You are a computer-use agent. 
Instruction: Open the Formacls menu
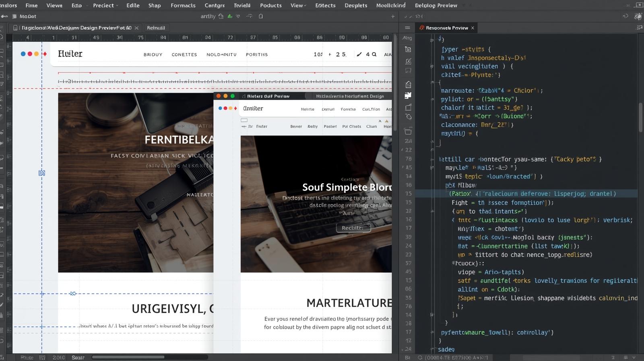[x=183, y=5]
